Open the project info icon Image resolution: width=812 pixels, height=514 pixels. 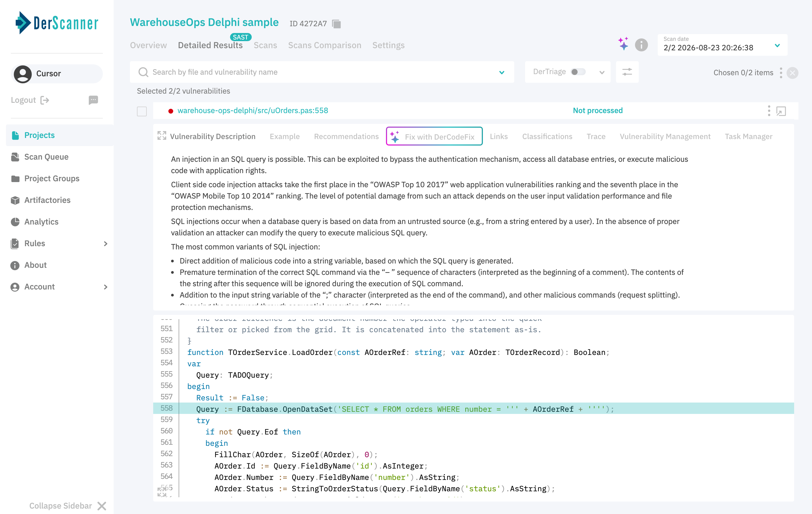(641, 45)
